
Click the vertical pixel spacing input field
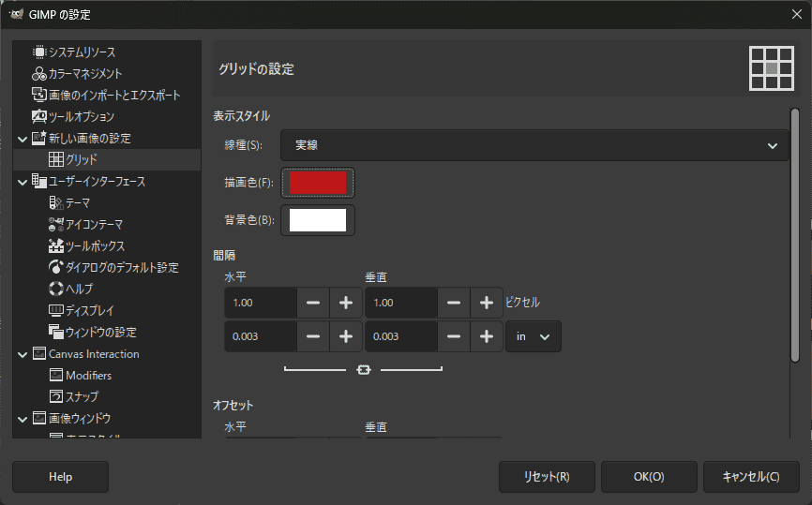coord(401,303)
